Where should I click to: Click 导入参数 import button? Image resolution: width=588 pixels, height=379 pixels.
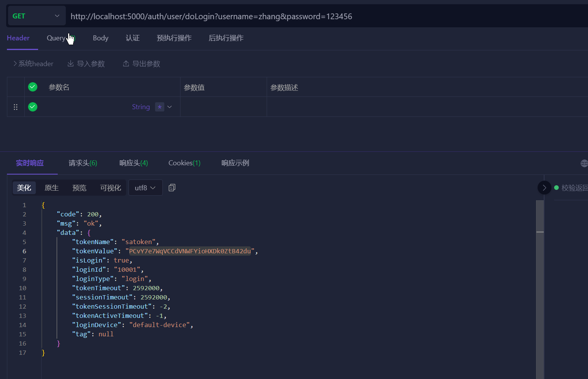tap(86, 64)
